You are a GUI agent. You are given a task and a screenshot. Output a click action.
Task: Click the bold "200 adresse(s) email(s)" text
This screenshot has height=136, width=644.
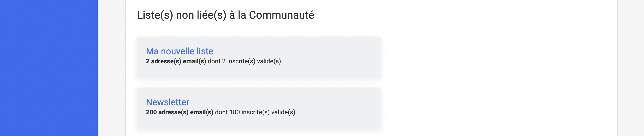click(180, 112)
